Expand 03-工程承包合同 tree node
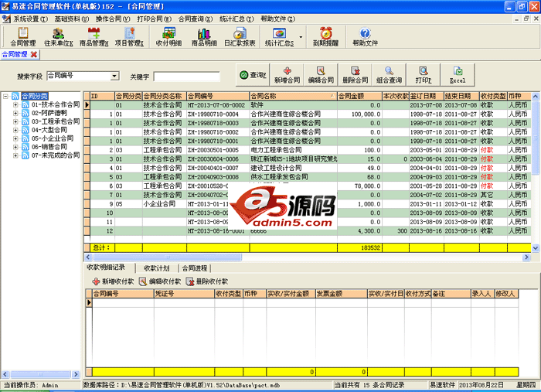 tap(15, 121)
